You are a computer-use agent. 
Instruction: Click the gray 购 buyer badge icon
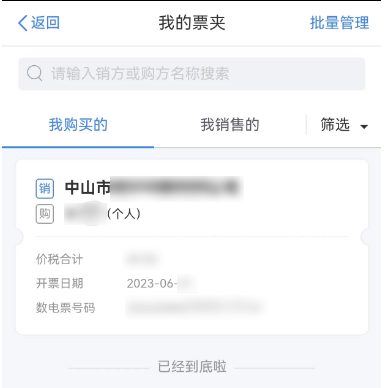tap(45, 214)
